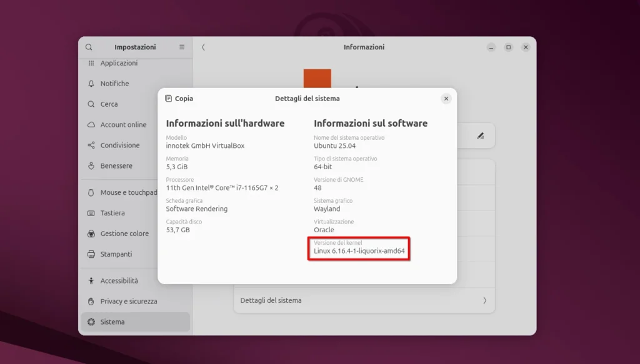Select the Applicazioni sidebar entry
Image resolution: width=640 pixels, height=364 pixels.
[119, 62]
